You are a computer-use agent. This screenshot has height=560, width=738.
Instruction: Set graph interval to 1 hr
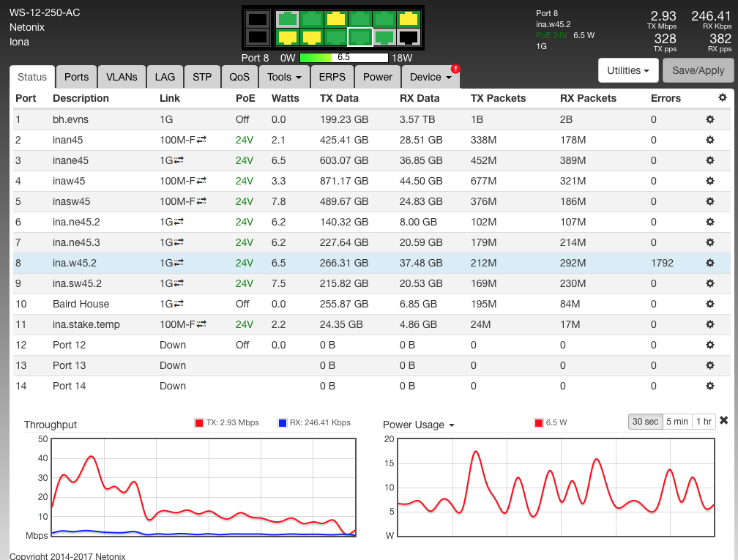click(x=704, y=422)
